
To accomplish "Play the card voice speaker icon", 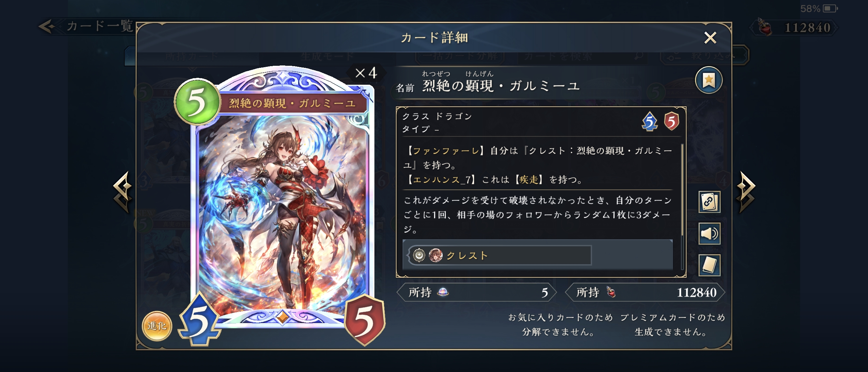I will [709, 234].
